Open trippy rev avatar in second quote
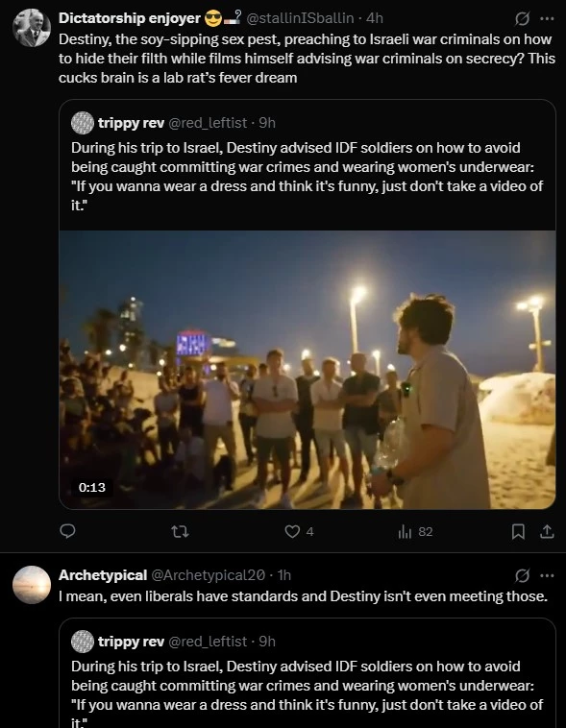566x728 pixels. click(83, 642)
